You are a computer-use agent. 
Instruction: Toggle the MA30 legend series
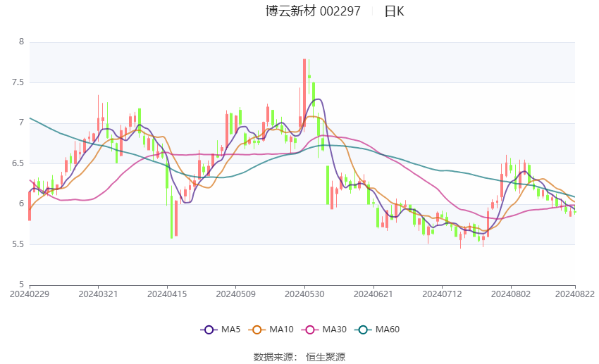coord(324,330)
